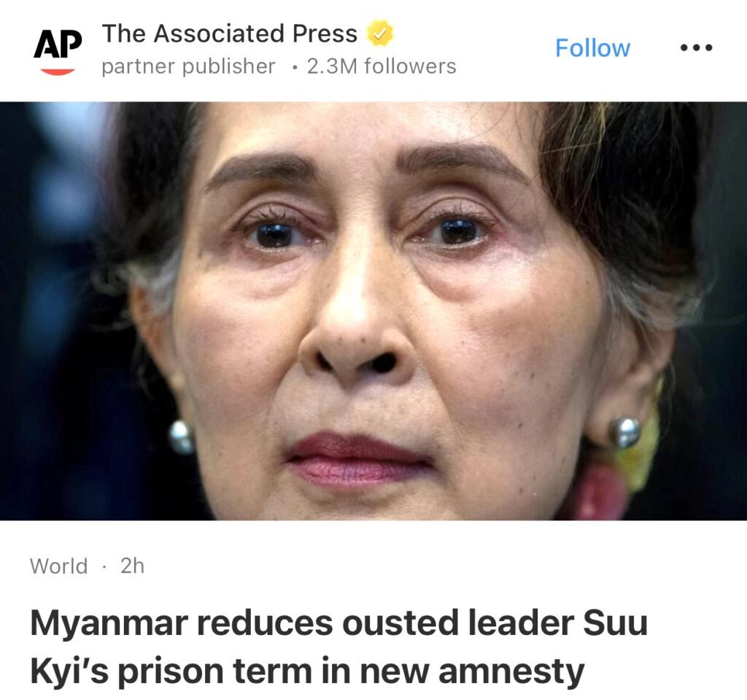
Task: Open The Associated Press publisher name
Action: click(x=230, y=34)
